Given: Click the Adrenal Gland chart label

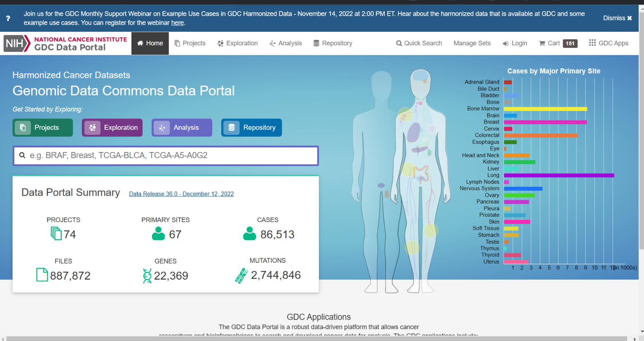Looking at the screenshot, I should [482, 82].
